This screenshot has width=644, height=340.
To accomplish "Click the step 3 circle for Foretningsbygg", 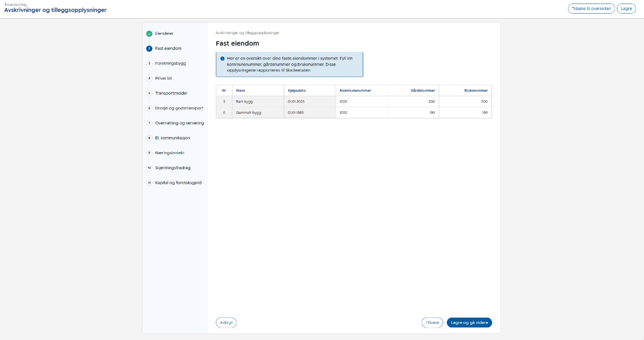I will point(149,63).
